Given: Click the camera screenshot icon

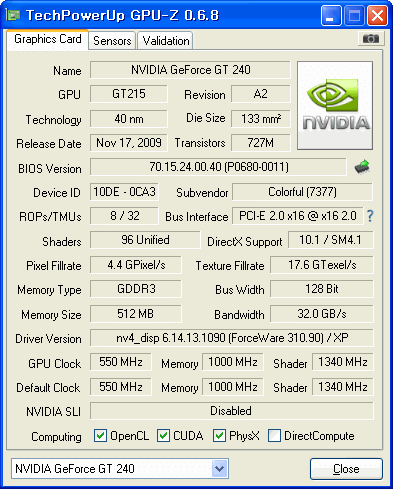Looking at the screenshot, I should 371,39.
